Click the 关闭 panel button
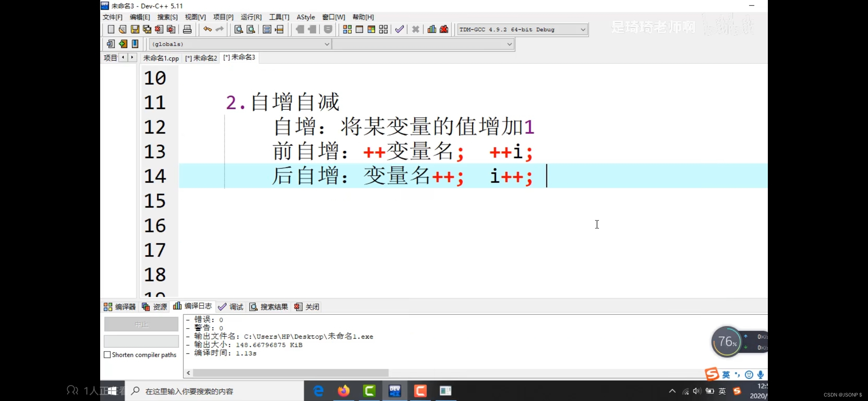The height and width of the screenshot is (401, 868). (x=307, y=307)
